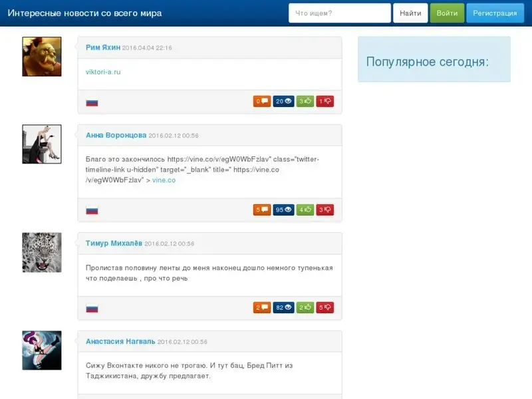Click thumbs-up on Анна Воронцова's post
Screen dimensions: 532x399
[305, 210]
